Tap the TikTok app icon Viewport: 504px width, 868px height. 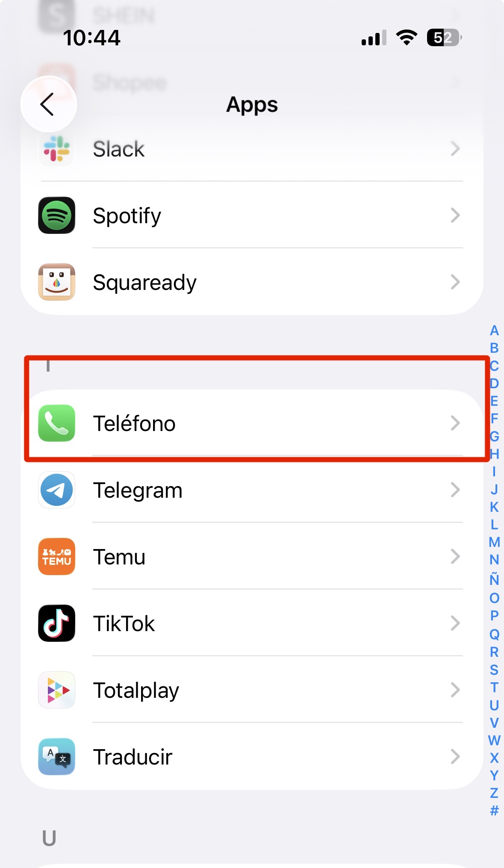(x=56, y=623)
